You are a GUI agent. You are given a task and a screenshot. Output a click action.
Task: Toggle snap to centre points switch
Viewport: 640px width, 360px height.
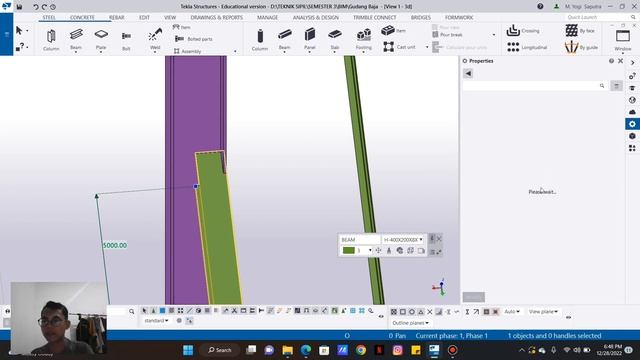[411, 312]
